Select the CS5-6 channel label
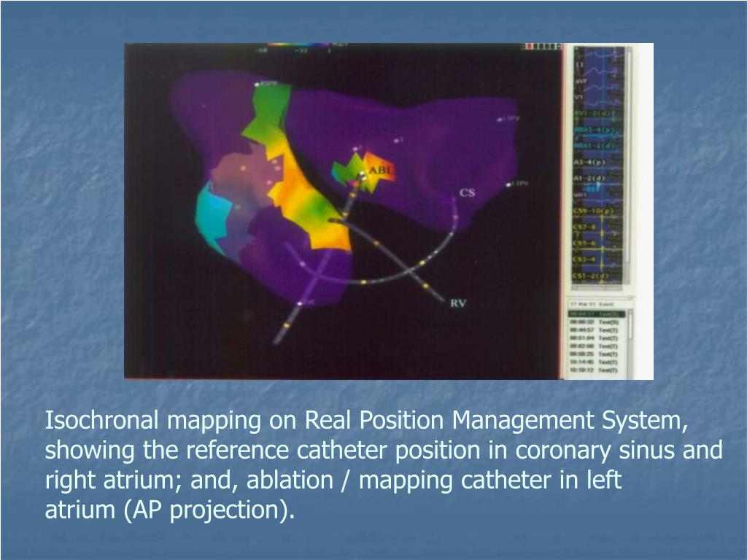Viewport: 747px width, 560px height. [x=584, y=244]
